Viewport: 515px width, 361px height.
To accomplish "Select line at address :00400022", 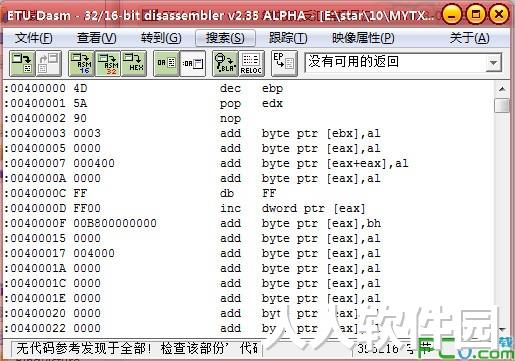I will [248, 329].
